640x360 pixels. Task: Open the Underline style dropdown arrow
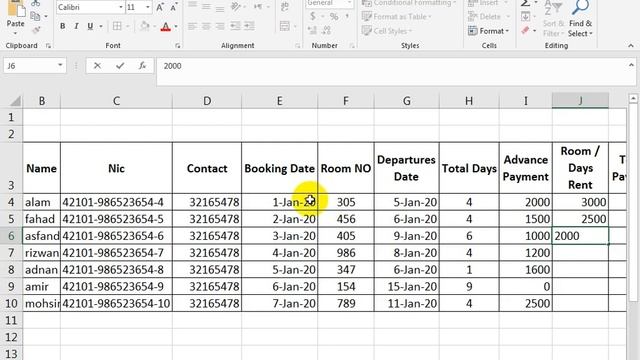tap(100, 27)
